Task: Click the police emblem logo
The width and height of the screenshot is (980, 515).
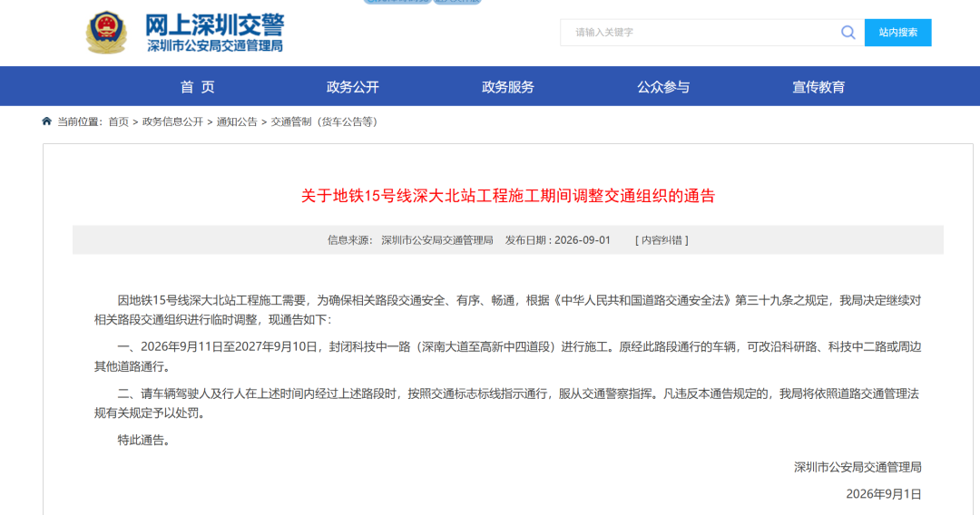Action: point(106,33)
